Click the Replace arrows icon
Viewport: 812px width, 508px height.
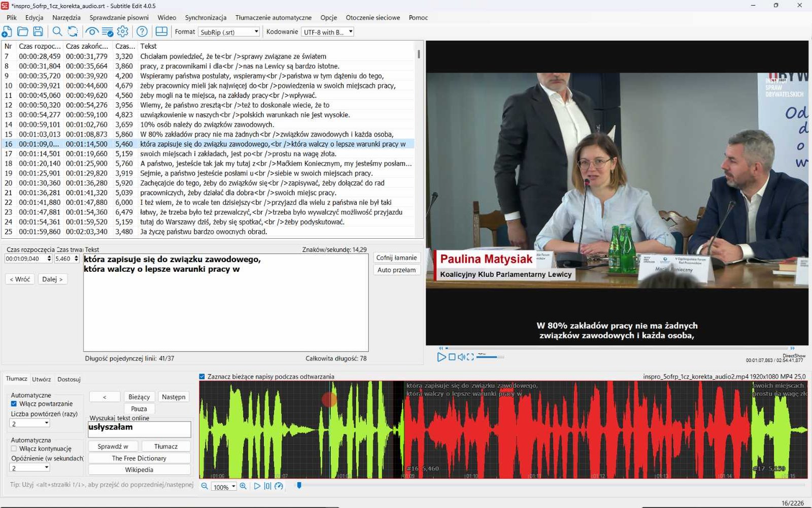[x=73, y=31]
